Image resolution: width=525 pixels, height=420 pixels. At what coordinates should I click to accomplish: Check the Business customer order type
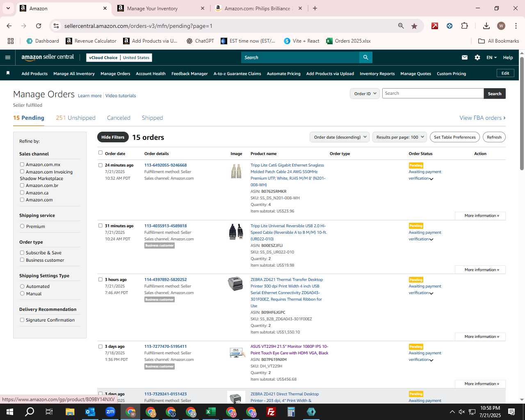point(22,260)
